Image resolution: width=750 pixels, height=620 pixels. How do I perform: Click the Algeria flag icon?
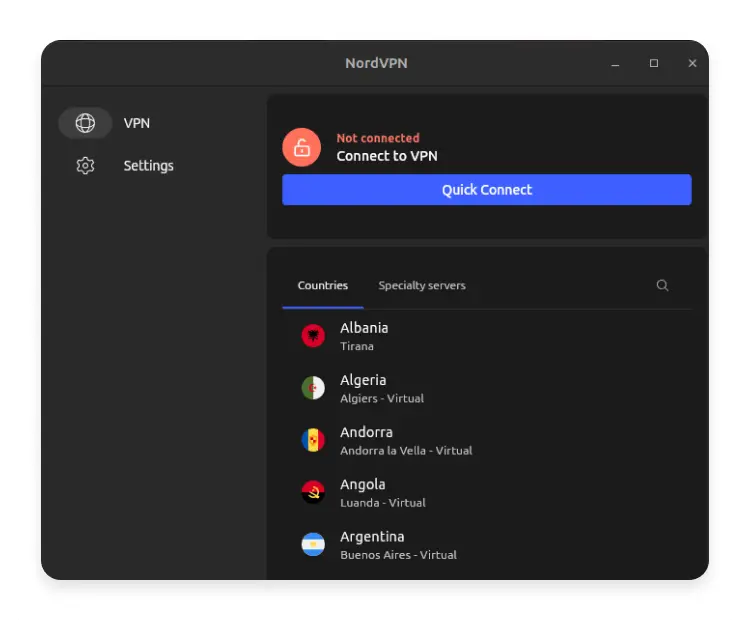point(313,388)
